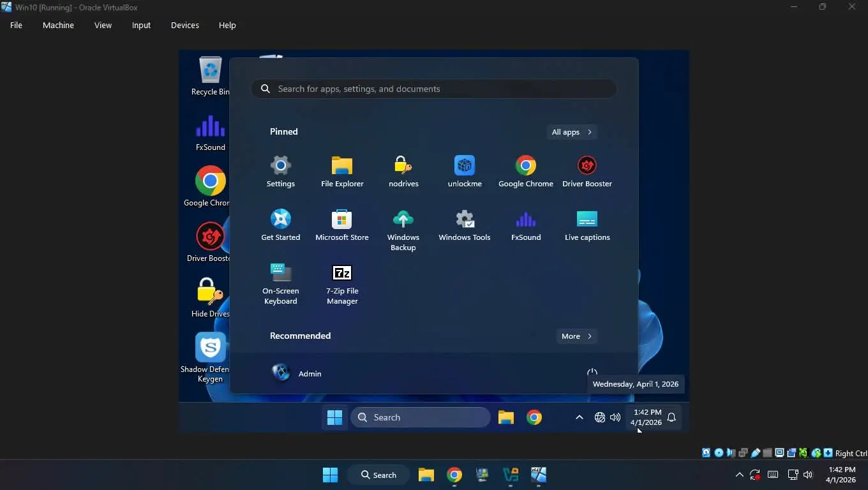Open Microsoft Store from pinned apps
The height and width of the screenshot is (490, 868).
(x=342, y=226)
